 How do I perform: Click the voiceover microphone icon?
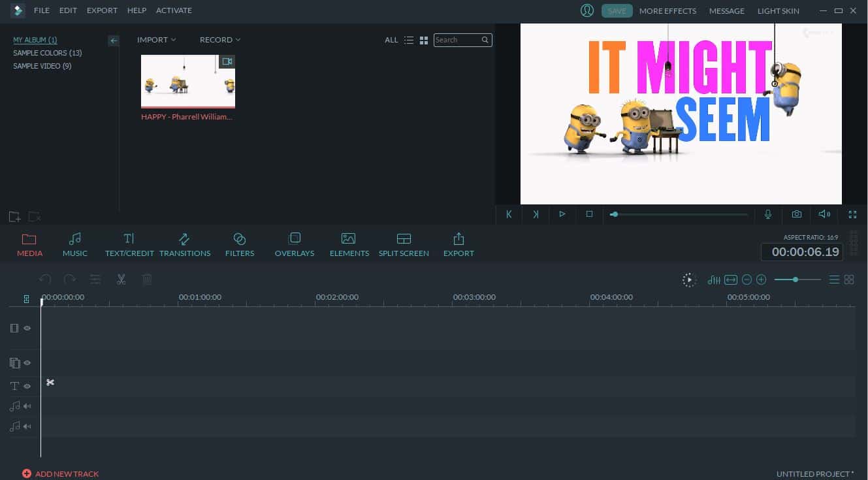coord(768,214)
